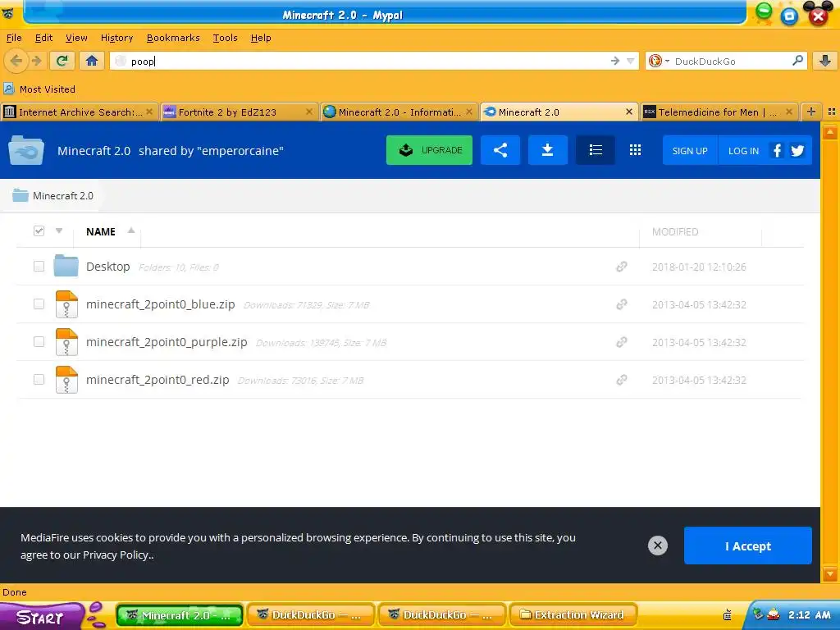Open Extraction Wizard from the taskbar
840x630 pixels.
(573, 614)
